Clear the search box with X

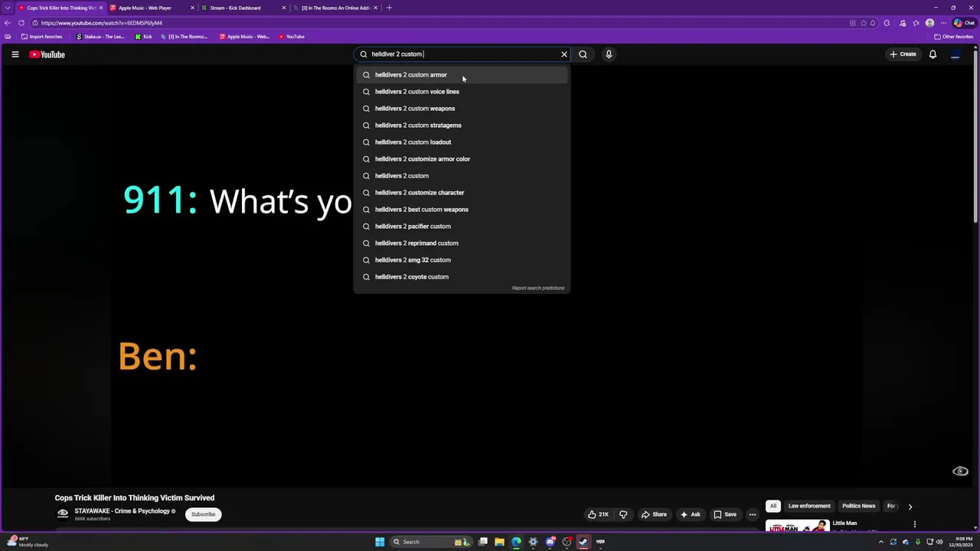tap(564, 54)
